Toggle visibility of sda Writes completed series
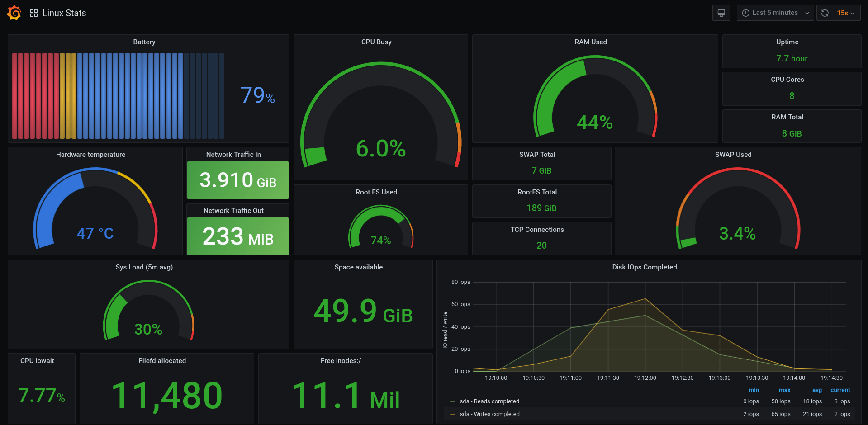The width and height of the screenshot is (868, 425). (x=489, y=414)
